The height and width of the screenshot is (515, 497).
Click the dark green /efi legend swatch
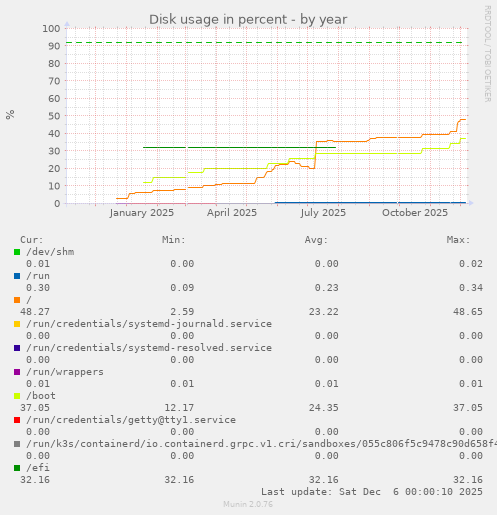point(17,468)
